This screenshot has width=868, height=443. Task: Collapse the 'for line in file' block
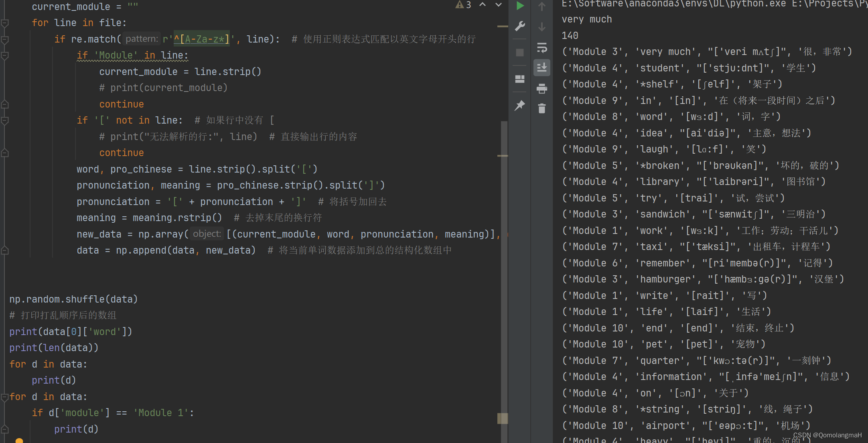(5, 23)
